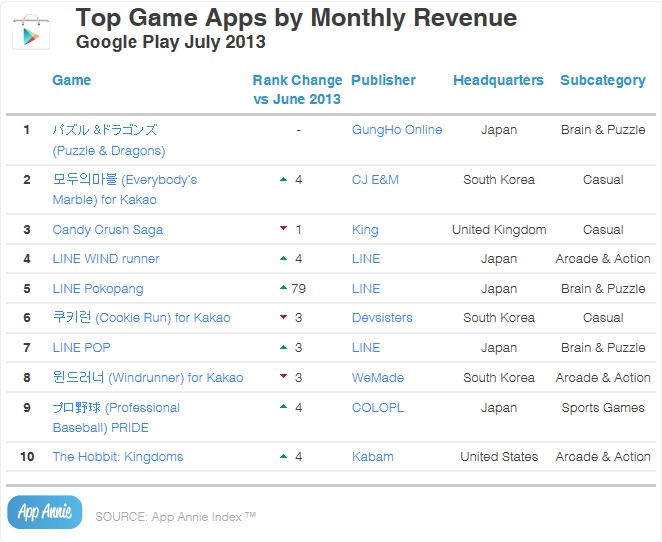Screen dimensions: 662x542
Task: Click the green up arrow beside LINE Pokopang's 79
Action: click(284, 289)
